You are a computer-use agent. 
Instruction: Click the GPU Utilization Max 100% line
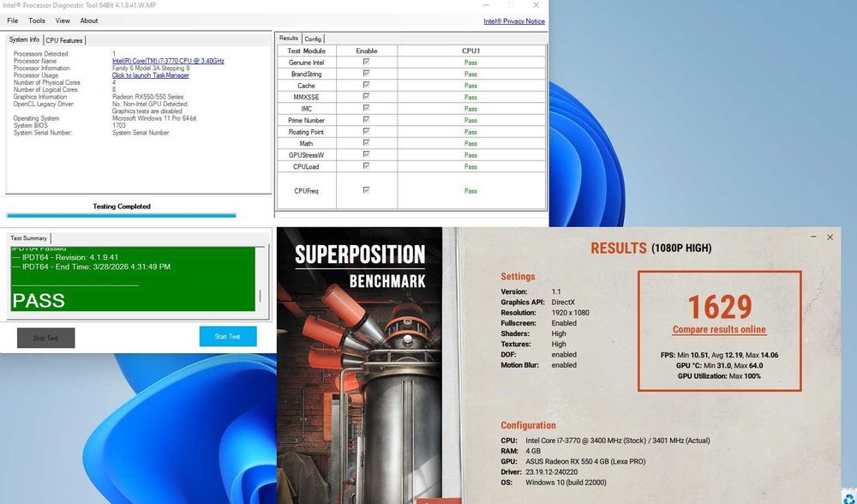[x=719, y=376]
